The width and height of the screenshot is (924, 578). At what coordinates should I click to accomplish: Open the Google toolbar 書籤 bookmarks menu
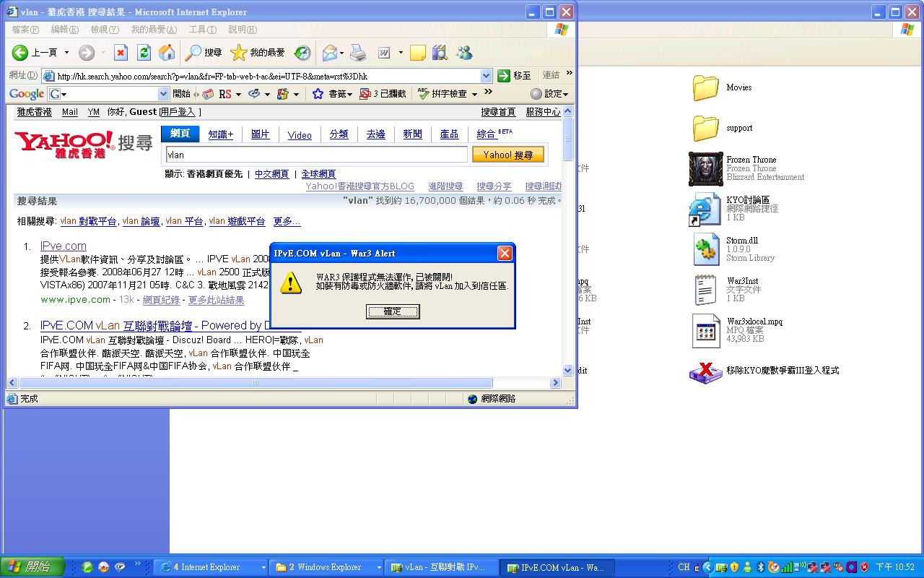tap(333, 94)
